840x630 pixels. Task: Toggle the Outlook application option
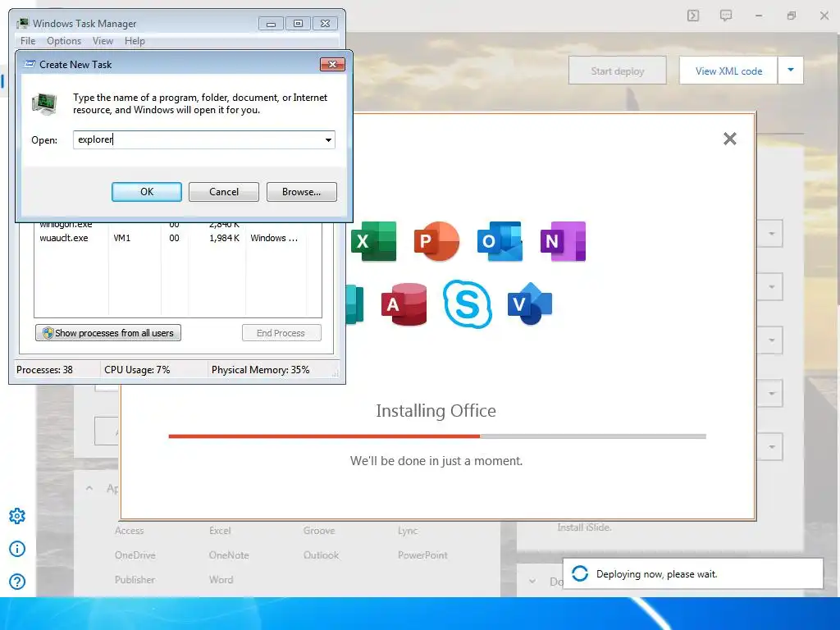coord(321,555)
